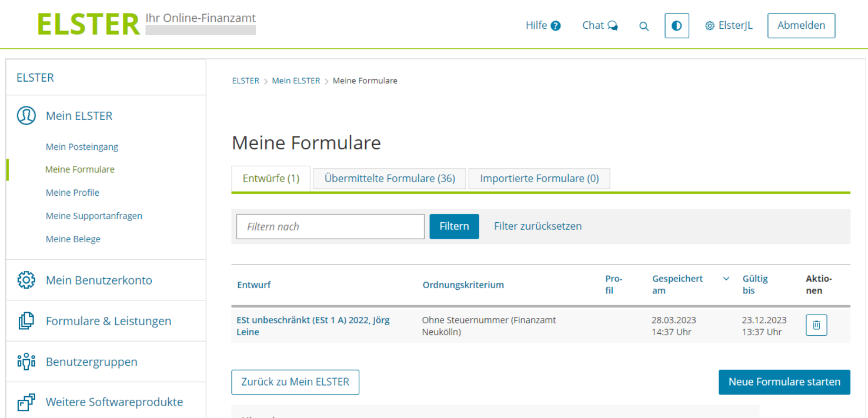Click the Mein ELSTER person icon
Image resolution: width=868 pixels, height=418 pixels.
[x=26, y=115]
